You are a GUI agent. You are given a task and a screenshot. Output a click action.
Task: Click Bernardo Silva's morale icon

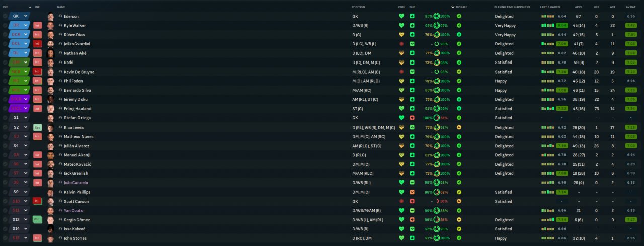(459, 90)
